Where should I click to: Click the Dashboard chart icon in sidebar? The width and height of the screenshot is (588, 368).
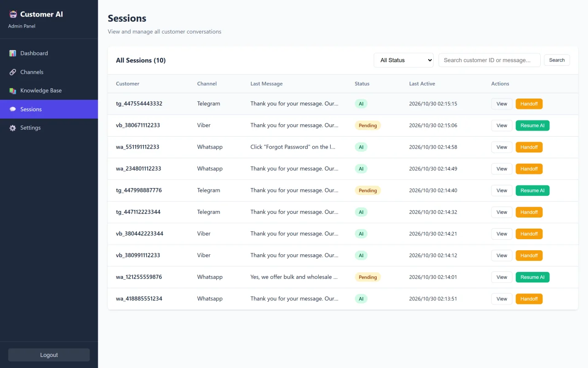[x=13, y=53]
